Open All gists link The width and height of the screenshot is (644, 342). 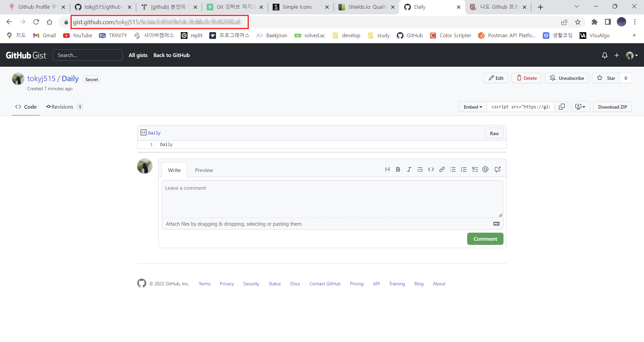coord(138,55)
